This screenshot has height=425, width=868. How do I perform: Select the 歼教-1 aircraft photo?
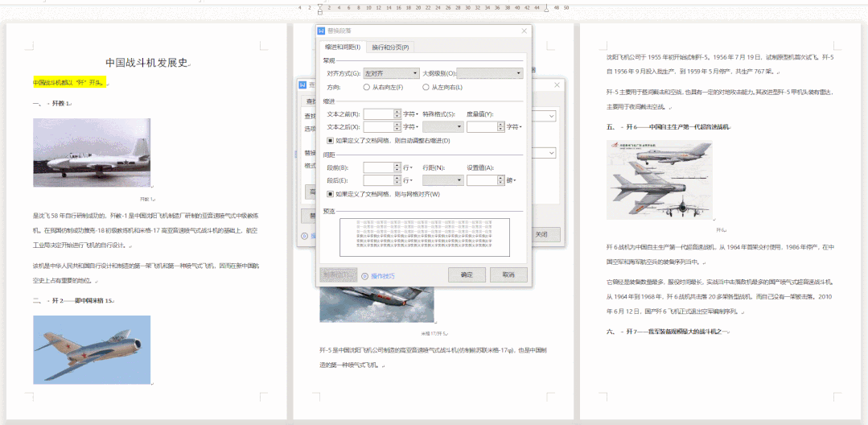pyautogui.click(x=92, y=152)
